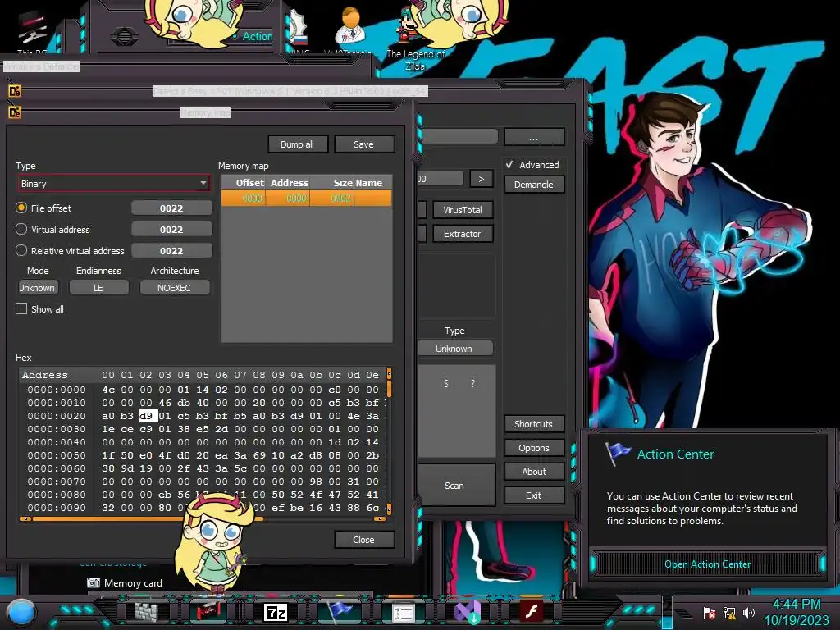This screenshot has width=840, height=630.
Task: Start a Scan in the main window
Action: [x=454, y=486]
